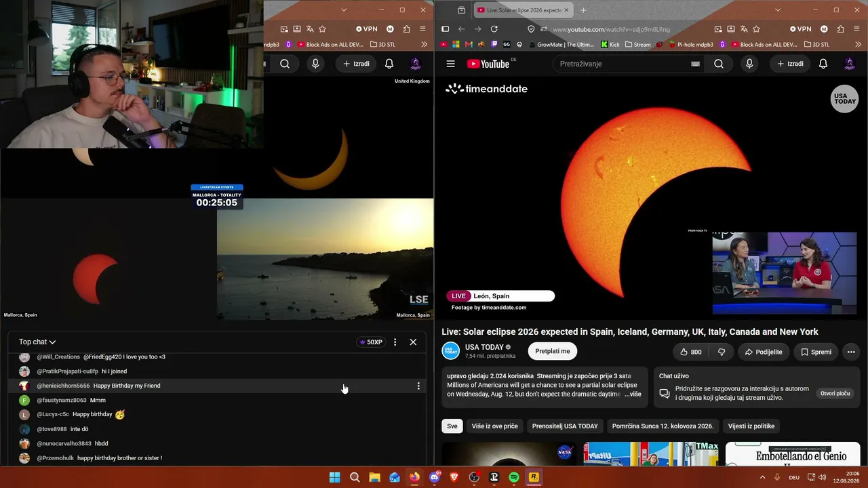Open USA TODAY channel avatar below video

[x=451, y=351]
